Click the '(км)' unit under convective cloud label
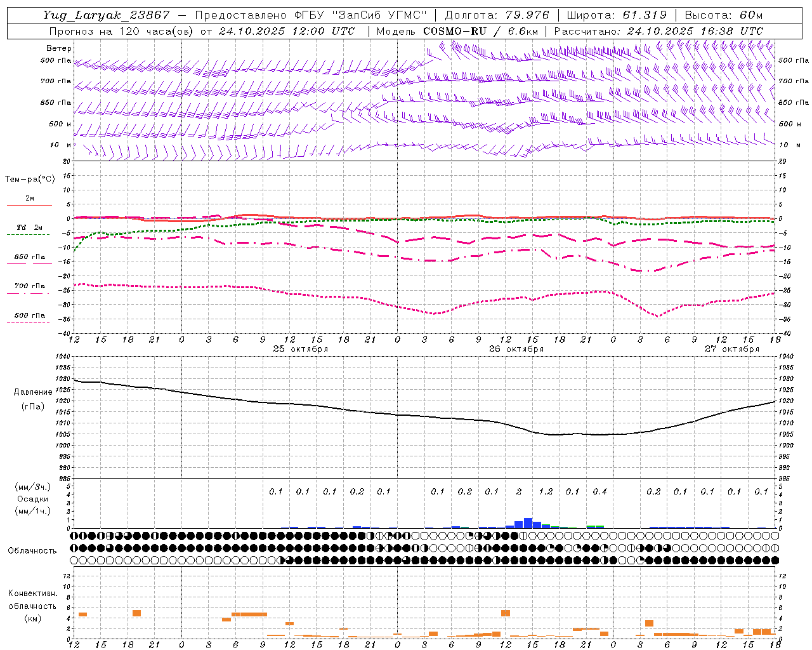The height and width of the screenshot is (650, 812). 33,618
